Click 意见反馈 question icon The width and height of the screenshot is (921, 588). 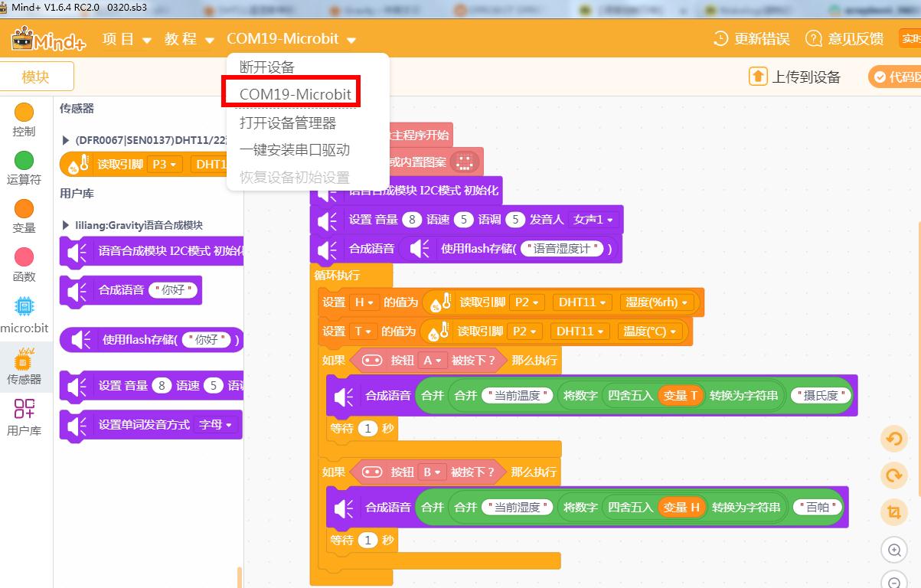click(814, 38)
